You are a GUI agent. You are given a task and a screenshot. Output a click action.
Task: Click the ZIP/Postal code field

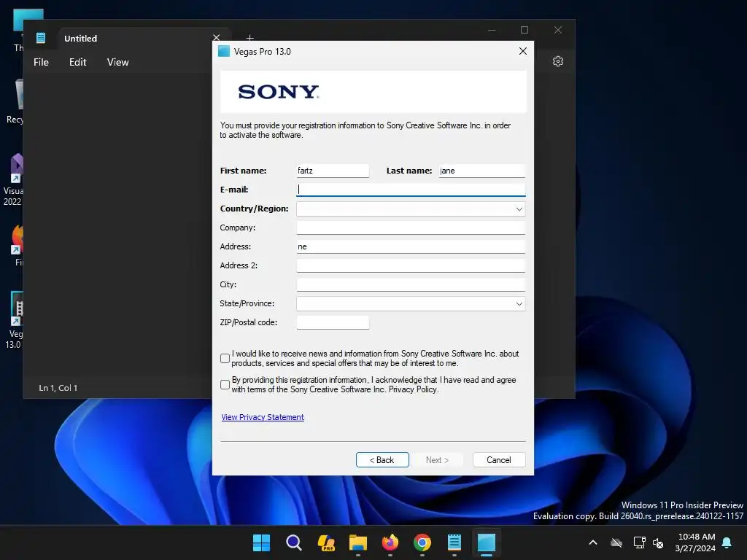333,322
